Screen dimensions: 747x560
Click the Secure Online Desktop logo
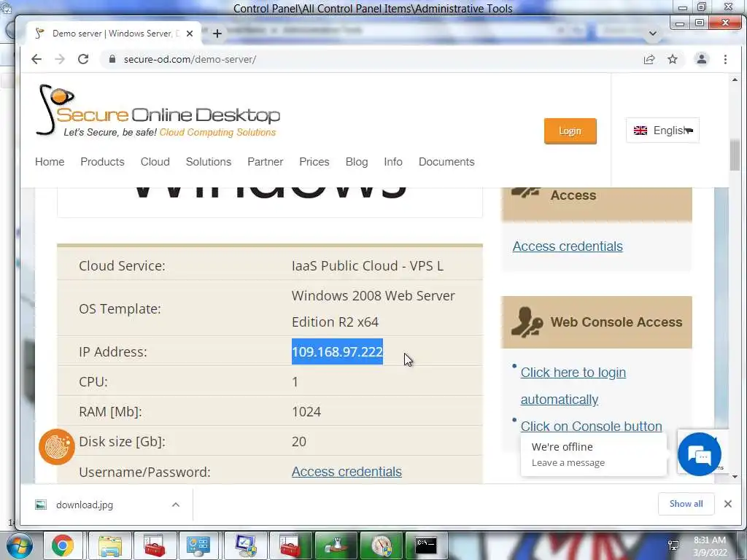[x=158, y=111]
